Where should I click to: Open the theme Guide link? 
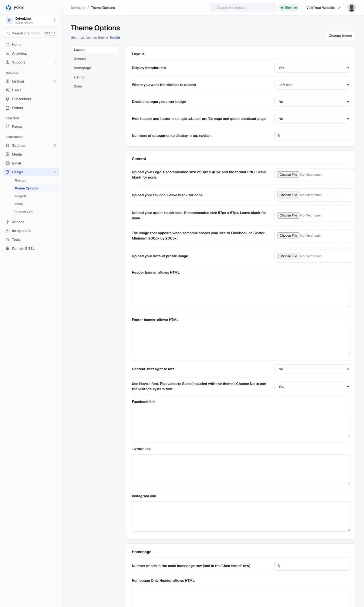(115, 37)
